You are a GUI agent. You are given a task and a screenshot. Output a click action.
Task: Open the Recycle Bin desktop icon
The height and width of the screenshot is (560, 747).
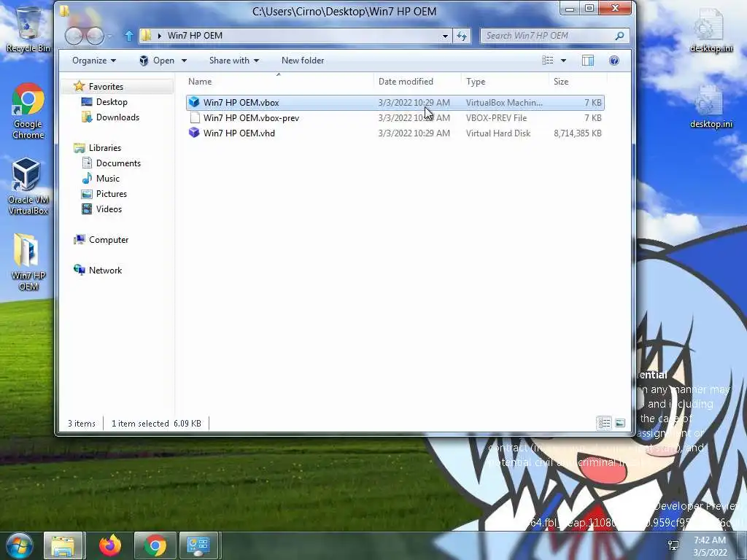[x=28, y=28]
